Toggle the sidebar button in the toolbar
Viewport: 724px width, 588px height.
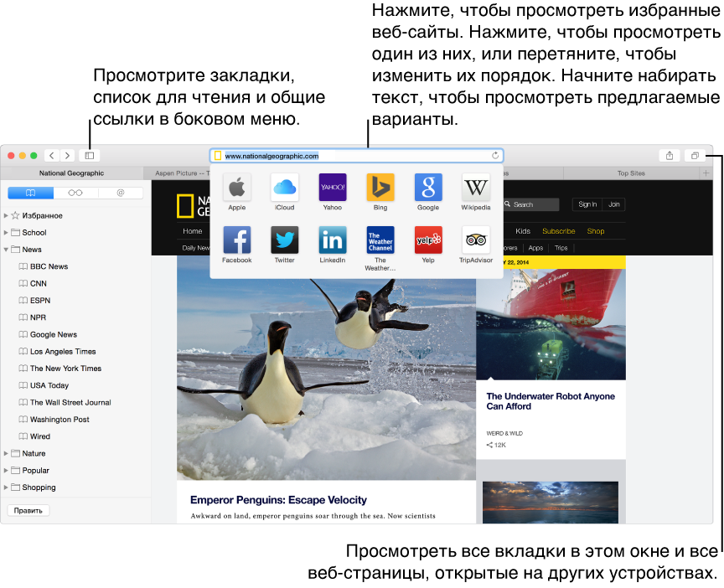pyautogui.click(x=90, y=156)
